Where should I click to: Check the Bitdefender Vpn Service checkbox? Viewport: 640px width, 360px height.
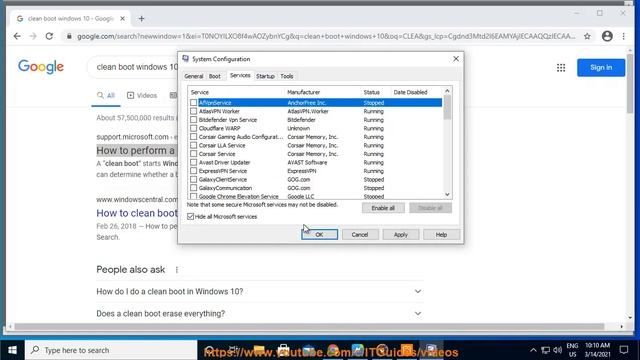pyautogui.click(x=193, y=120)
